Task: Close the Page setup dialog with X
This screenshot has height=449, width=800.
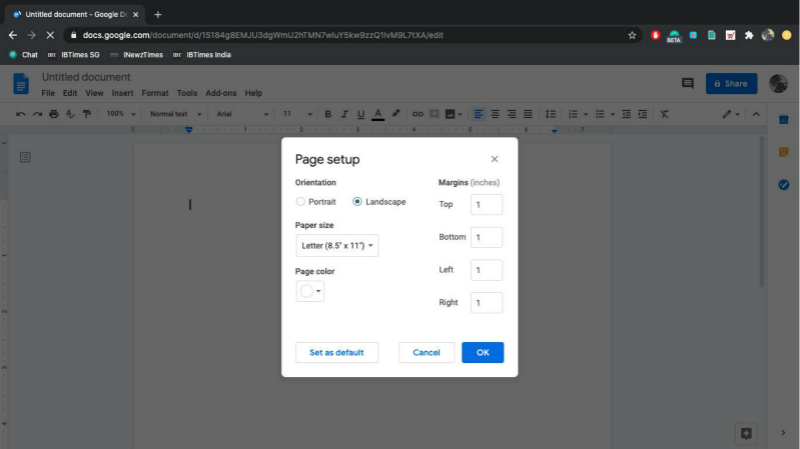Action: [x=494, y=159]
